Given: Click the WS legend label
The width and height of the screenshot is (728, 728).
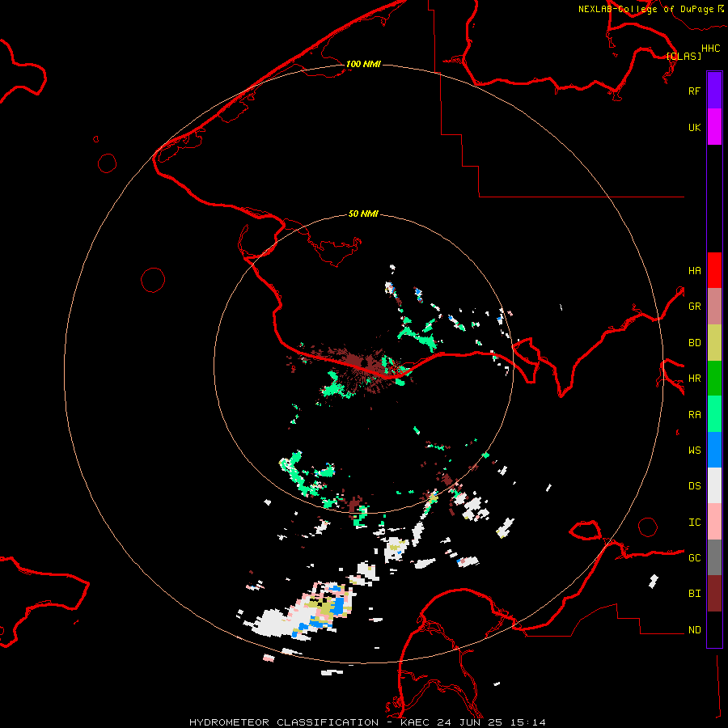Looking at the screenshot, I should click(694, 450).
